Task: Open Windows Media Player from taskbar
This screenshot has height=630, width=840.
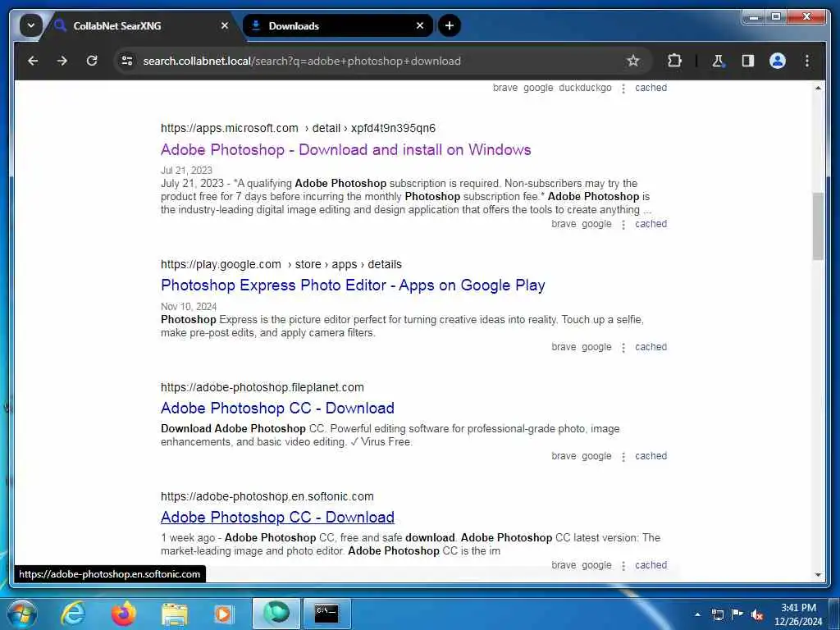Action: (223, 614)
